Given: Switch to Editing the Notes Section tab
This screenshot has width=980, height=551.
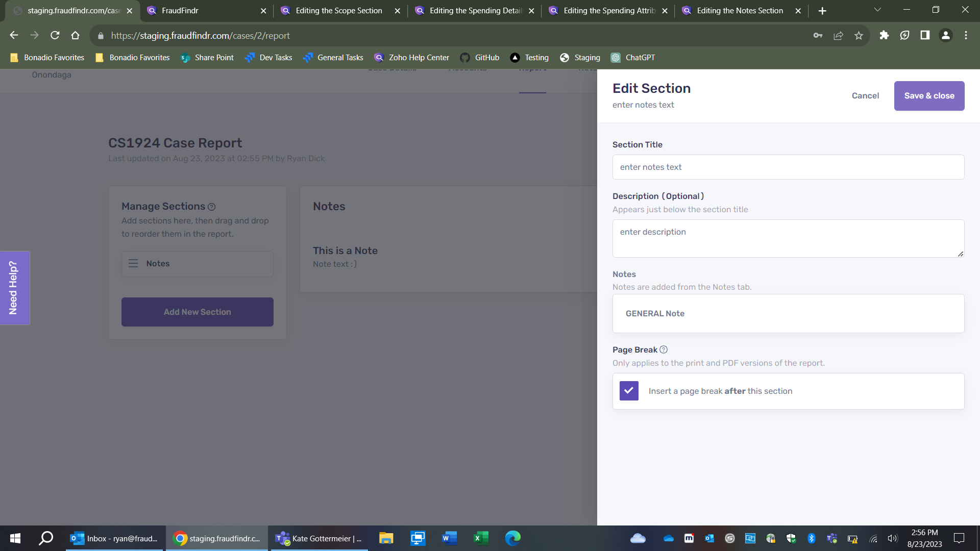Looking at the screenshot, I should [740, 11].
